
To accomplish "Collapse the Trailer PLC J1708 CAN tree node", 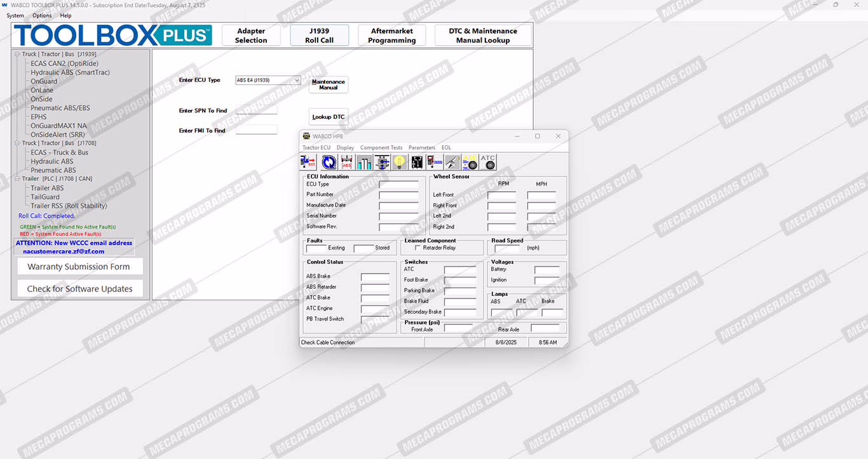I will (17, 178).
